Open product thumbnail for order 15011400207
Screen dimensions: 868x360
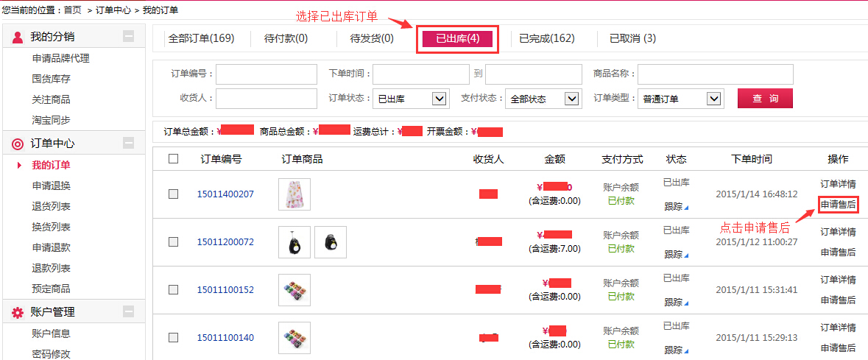click(294, 194)
